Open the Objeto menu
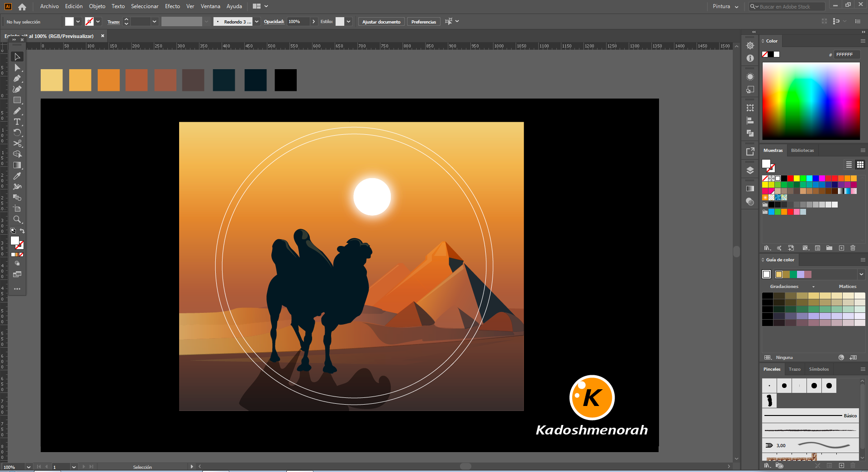The width and height of the screenshot is (868, 472). tap(97, 6)
